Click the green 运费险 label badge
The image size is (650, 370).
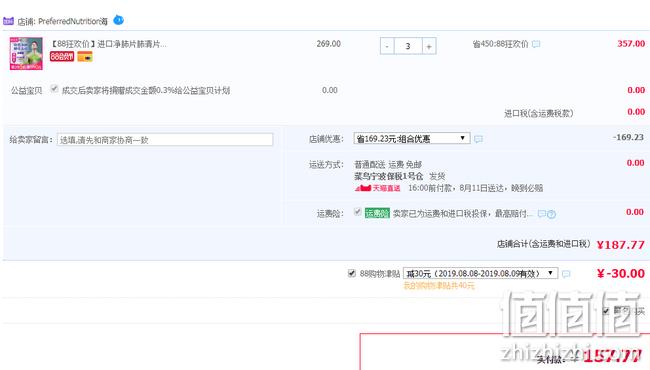(x=377, y=213)
